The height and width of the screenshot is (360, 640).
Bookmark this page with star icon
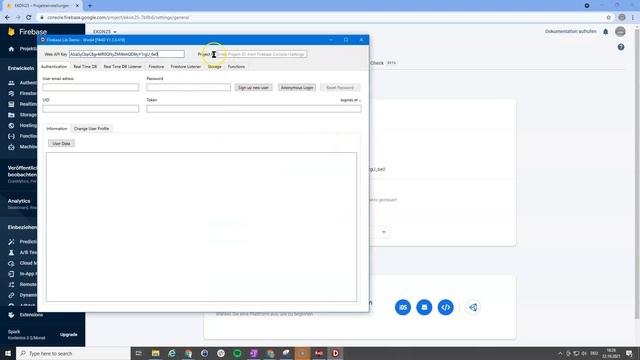(x=609, y=18)
